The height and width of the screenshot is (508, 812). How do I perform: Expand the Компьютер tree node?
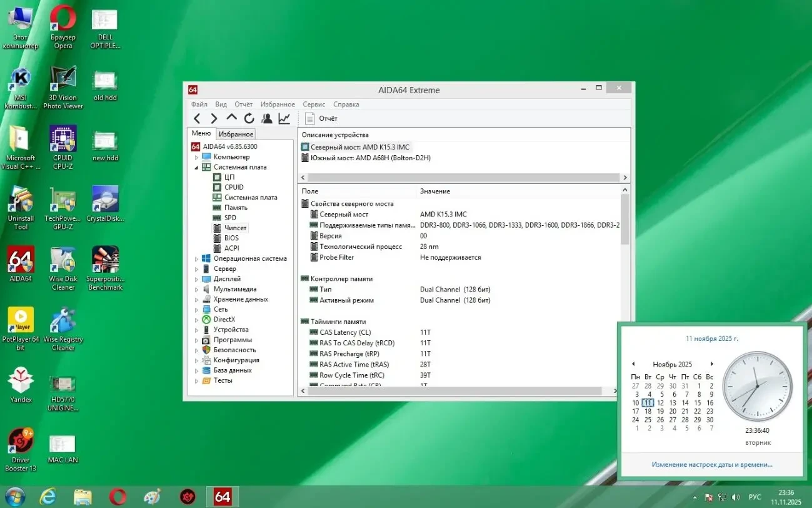pyautogui.click(x=197, y=157)
